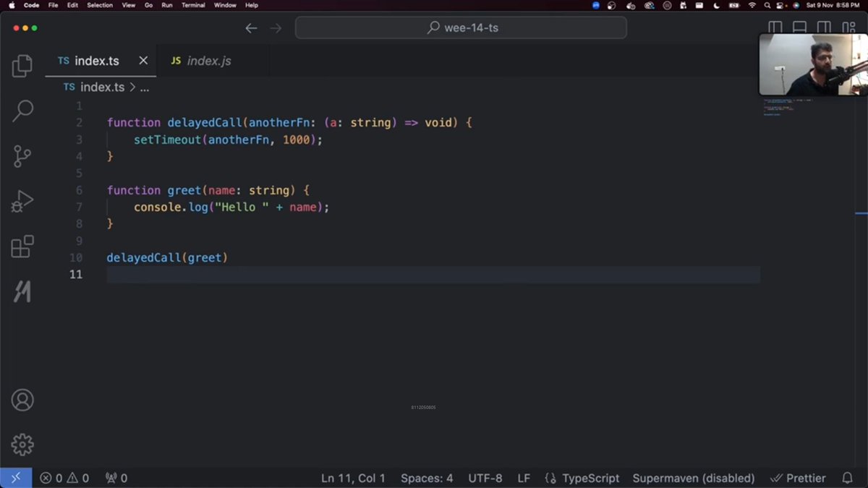Toggle Prettier from the status bar

(x=798, y=478)
